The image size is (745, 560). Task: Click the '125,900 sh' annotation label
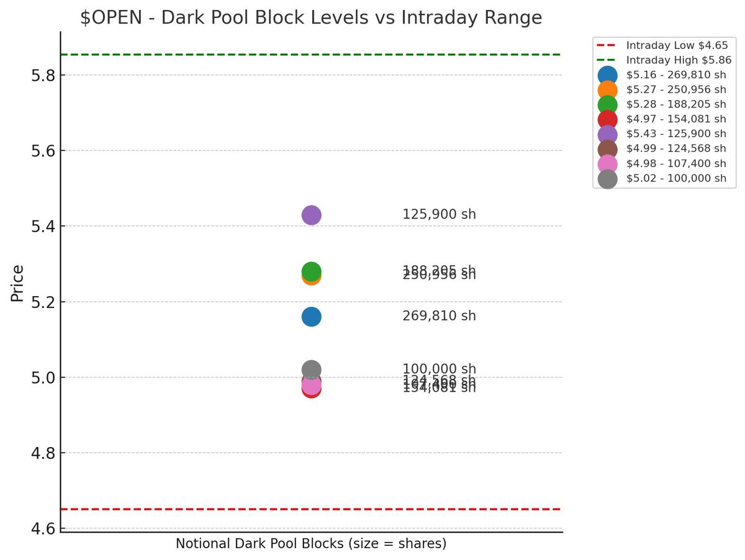[x=439, y=215]
